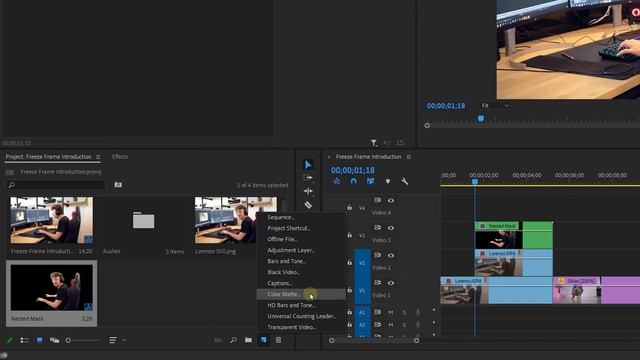Toggle Linked Selection in timeline
Screen dimensions: 640x360
371,181
